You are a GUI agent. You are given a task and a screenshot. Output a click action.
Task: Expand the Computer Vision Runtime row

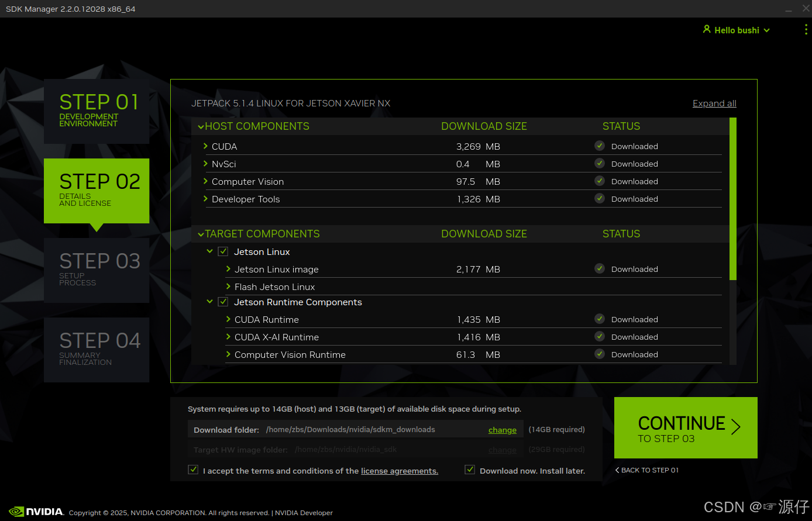click(x=228, y=354)
